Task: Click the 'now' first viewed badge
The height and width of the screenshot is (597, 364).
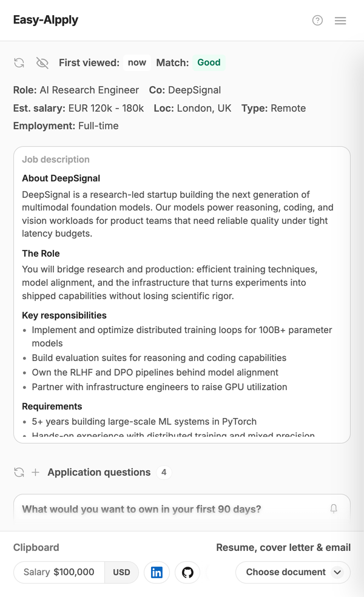Action: coord(137,62)
